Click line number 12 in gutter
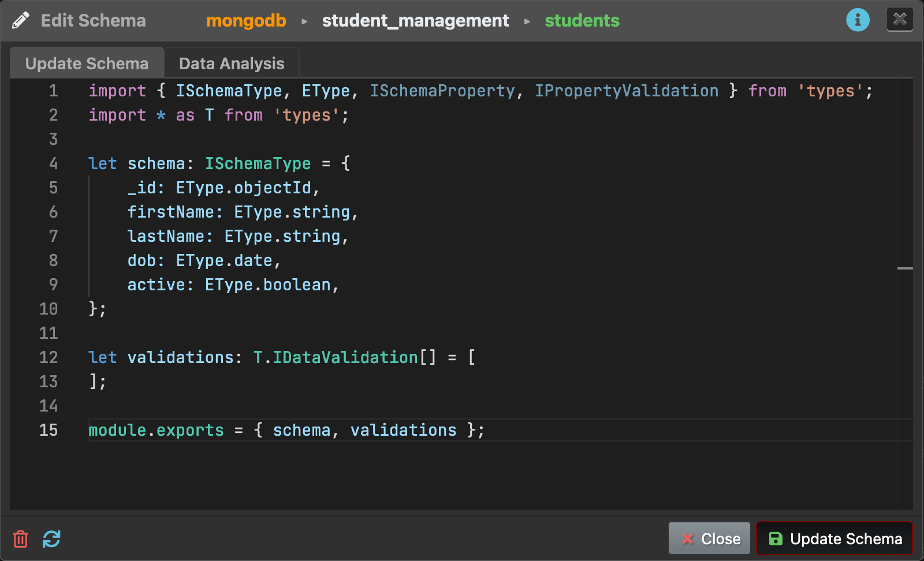 (49, 357)
